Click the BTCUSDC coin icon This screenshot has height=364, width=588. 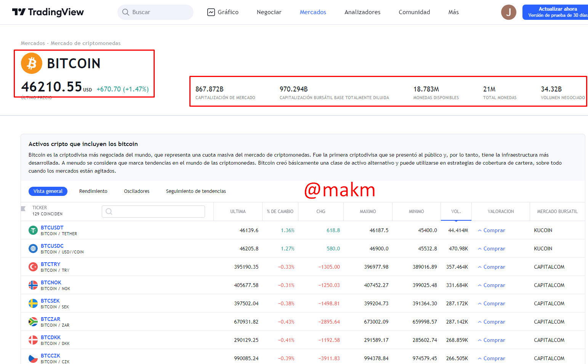pyautogui.click(x=33, y=249)
